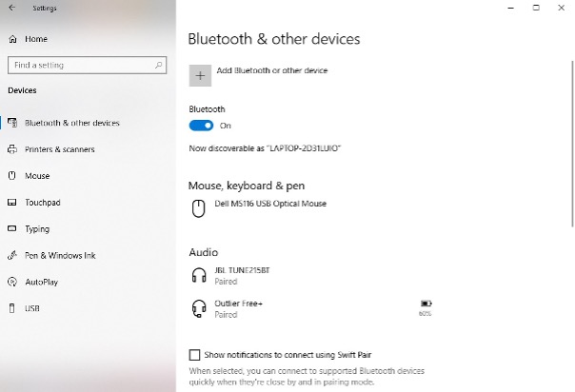This screenshot has width=575, height=392.
Task: Select the Outlier Free+ headset icon
Action: pos(198,308)
